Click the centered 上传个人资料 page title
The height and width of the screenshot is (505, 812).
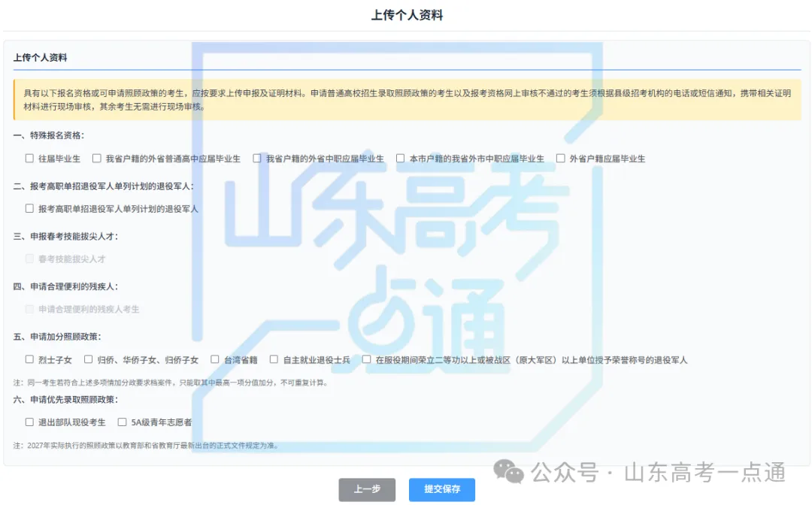coord(407,15)
